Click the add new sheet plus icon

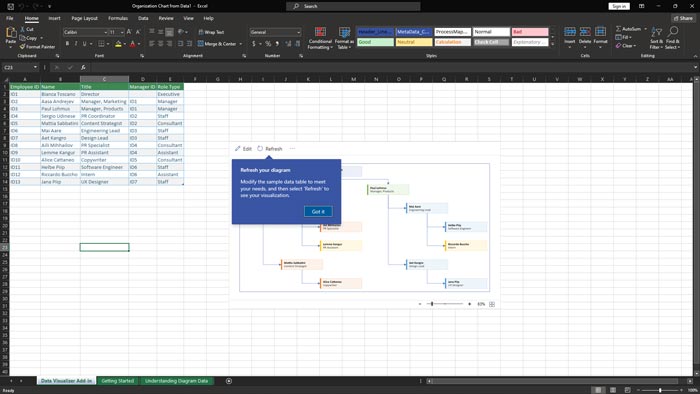pos(229,381)
